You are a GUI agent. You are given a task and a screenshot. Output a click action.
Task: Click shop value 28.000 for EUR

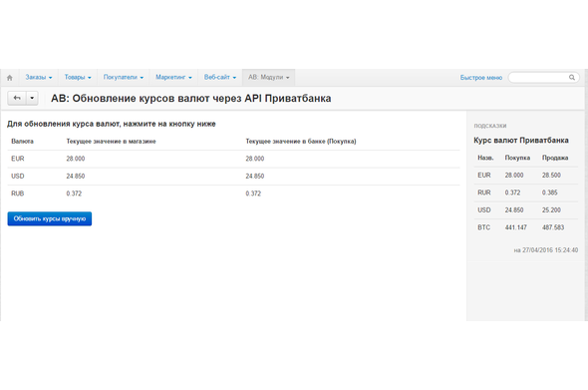[76, 159]
